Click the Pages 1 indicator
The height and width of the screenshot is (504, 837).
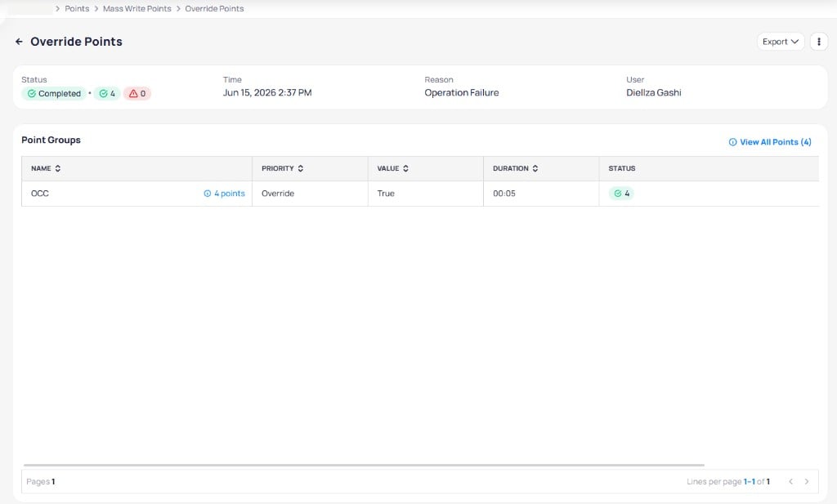pos(41,482)
